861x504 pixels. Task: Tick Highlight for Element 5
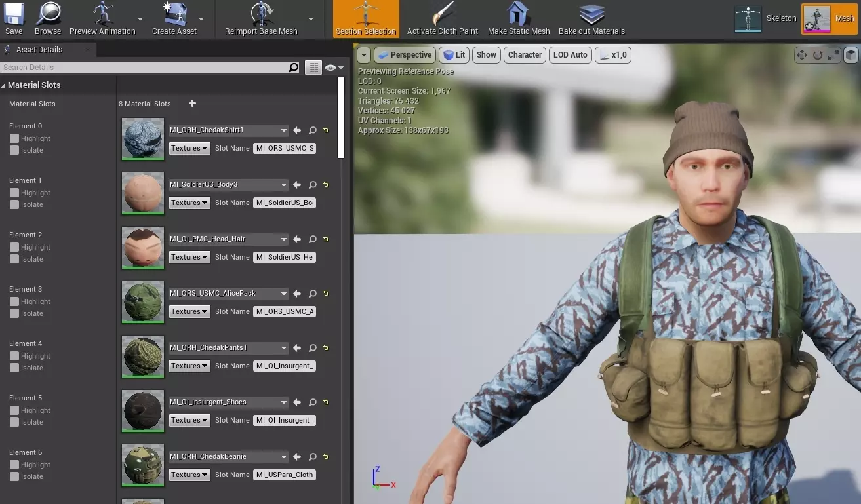14,410
